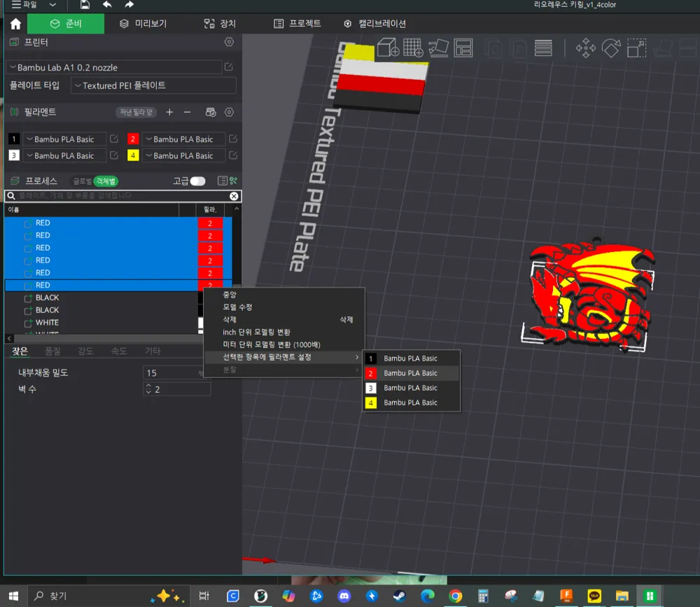The height and width of the screenshot is (607, 700).
Task: Choose 중앙 in the context menu
Action: (284, 295)
